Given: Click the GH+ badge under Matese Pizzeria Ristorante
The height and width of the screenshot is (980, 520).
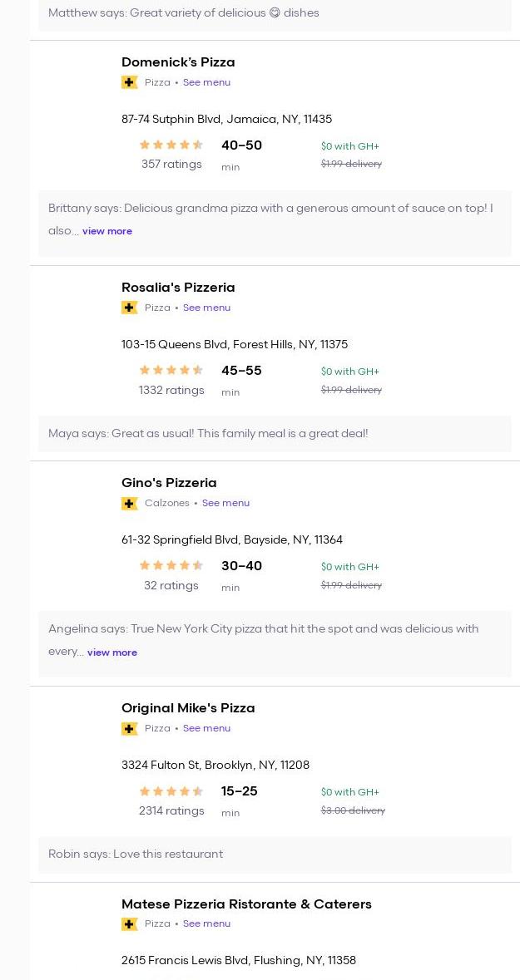Looking at the screenshot, I should coord(130,923).
